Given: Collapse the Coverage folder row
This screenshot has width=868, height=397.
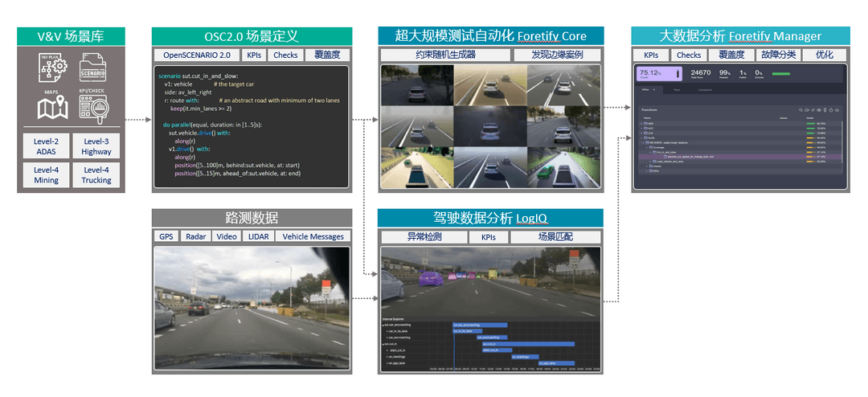Looking at the screenshot, I should (646, 147).
